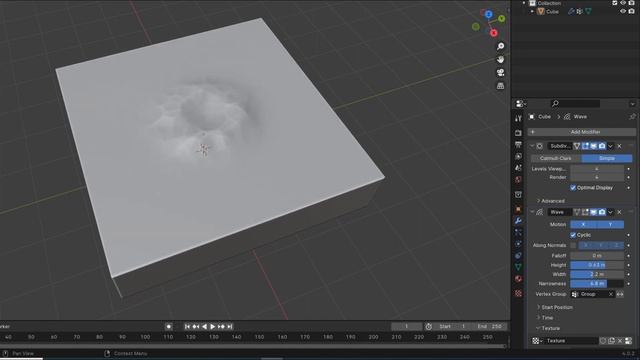The width and height of the screenshot is (640, 360).
Task: Jump to the timeline start frame
Action: point(187,327)
